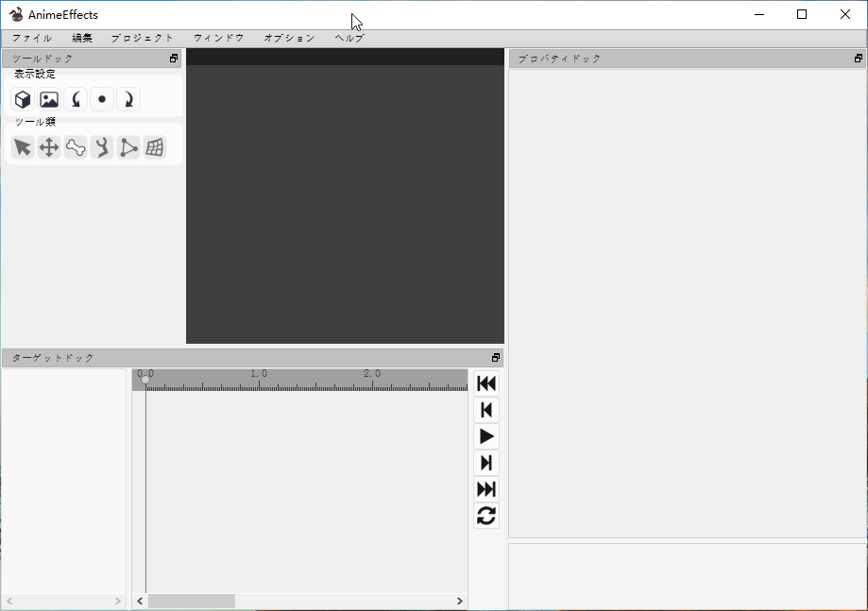Image resolution: width=868 pixels, height=611 pixels.
Task: Maximize the AnimeEffects window
Action: [802, 14]
